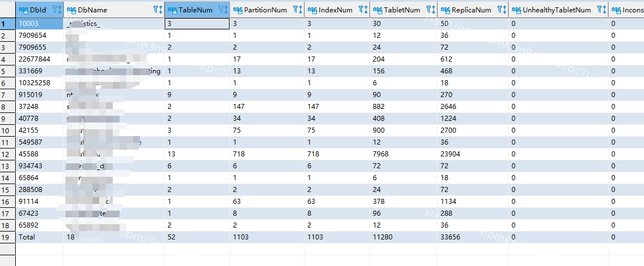This screenshot has width=644, height=266.
Task: Select the TableNum column header label
Action: (x=196, y=10)
